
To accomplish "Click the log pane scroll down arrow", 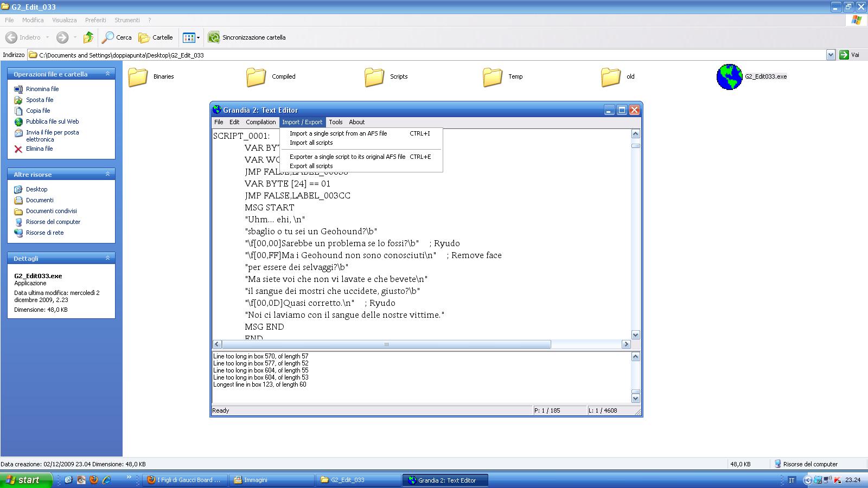I will coord(636,399).
